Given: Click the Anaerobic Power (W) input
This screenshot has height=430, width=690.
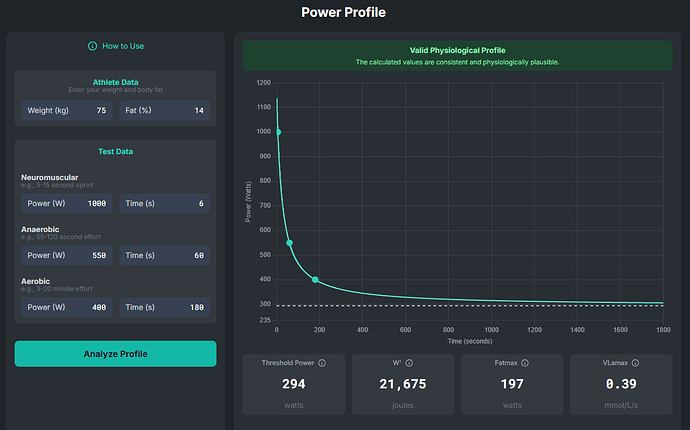Looking at the screenshot, I should 67,255.
